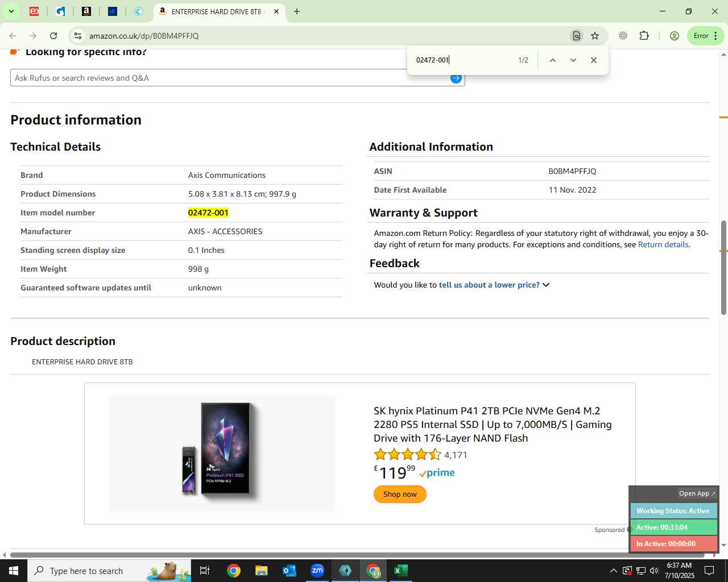Open Excel from the taskbar
This screenshot has height=582, width=728.
click(401, 571)
